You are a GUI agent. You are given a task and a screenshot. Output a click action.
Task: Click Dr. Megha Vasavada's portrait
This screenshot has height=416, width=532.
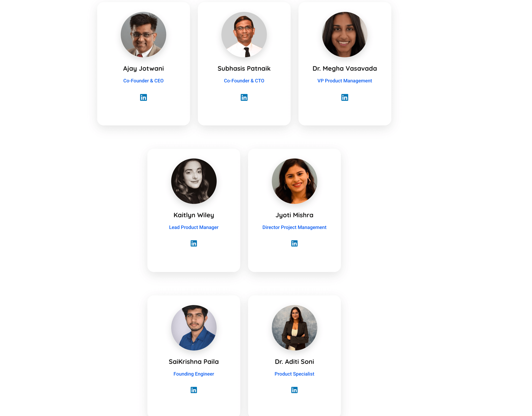tap(345, 35)
